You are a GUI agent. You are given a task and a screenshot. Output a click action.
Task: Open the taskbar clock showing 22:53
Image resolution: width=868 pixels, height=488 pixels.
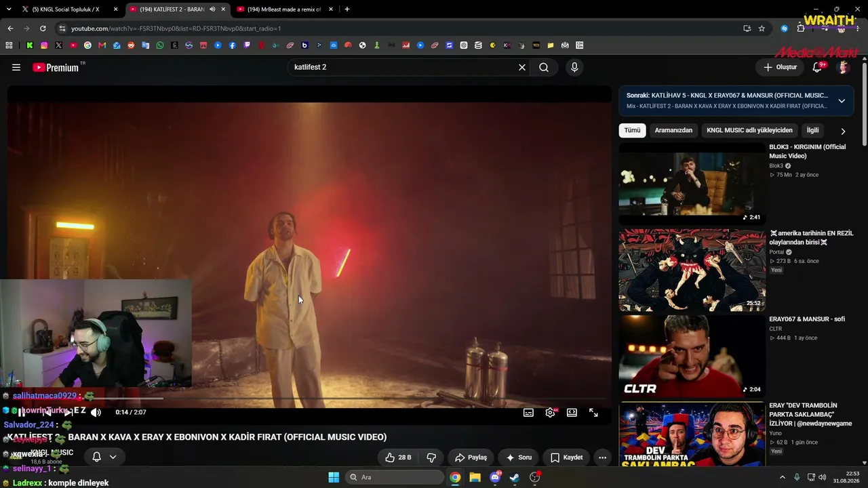pyautogui.click(x=846, y=477)
